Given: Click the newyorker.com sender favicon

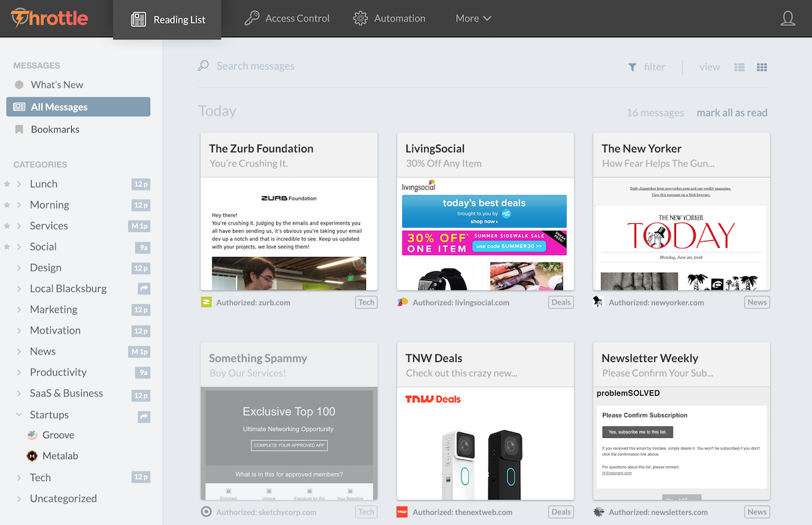Looking at the screenshot, I should coord(598,302).
